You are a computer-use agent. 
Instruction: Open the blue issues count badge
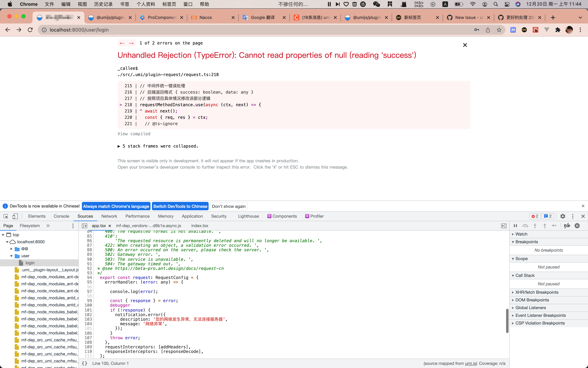pos(548,216)
